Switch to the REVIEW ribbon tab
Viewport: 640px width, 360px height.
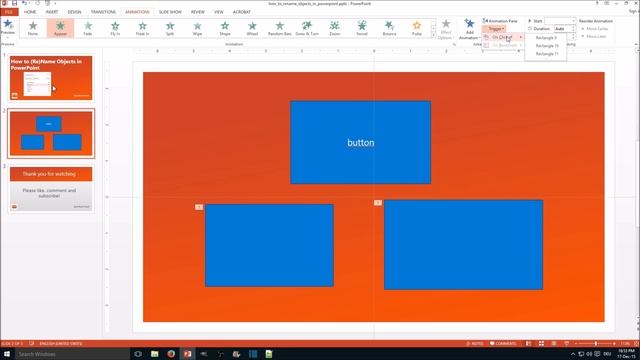pyautogui.click(x=198, y=12)
